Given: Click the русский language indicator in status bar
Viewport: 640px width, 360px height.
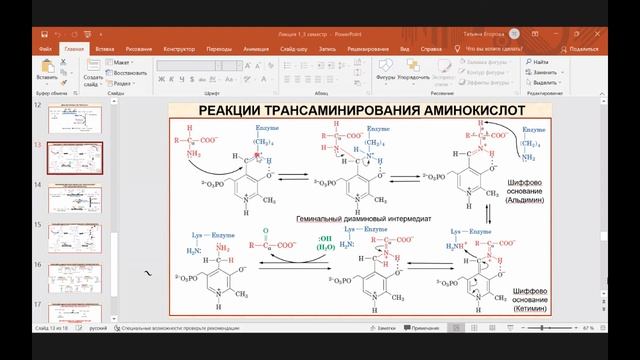Looking at the screenshot, I should (98, 328).
